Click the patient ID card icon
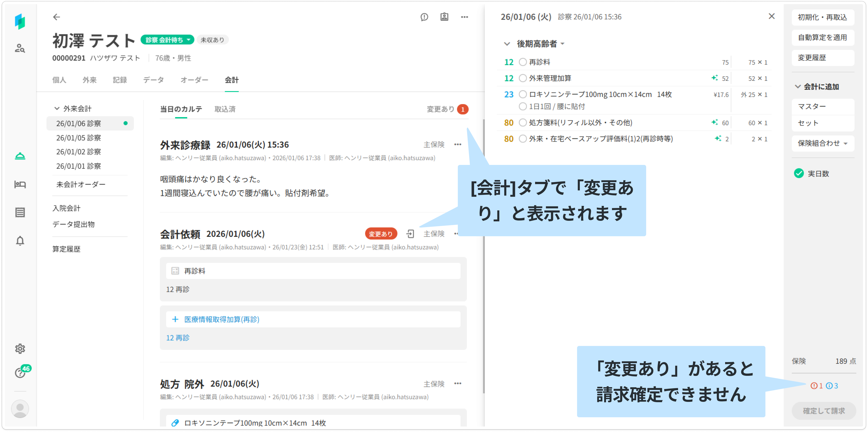 point(444,17)
